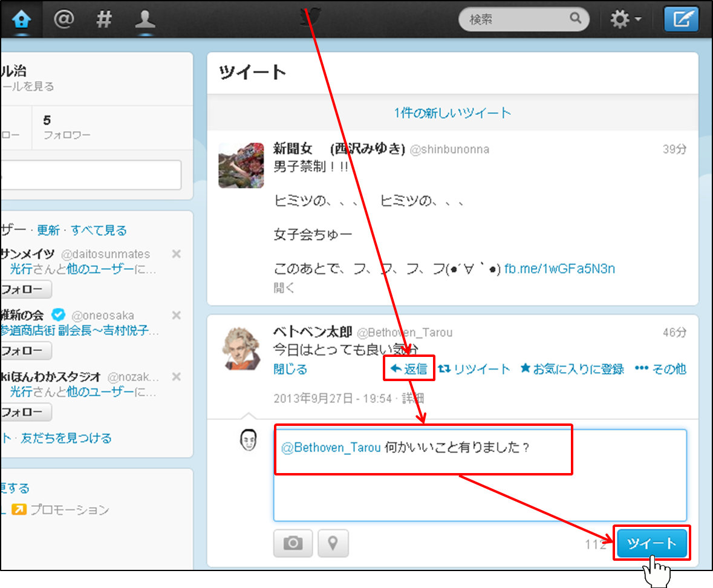
Task: Open the settings gear dropdown
Action: 625,20
